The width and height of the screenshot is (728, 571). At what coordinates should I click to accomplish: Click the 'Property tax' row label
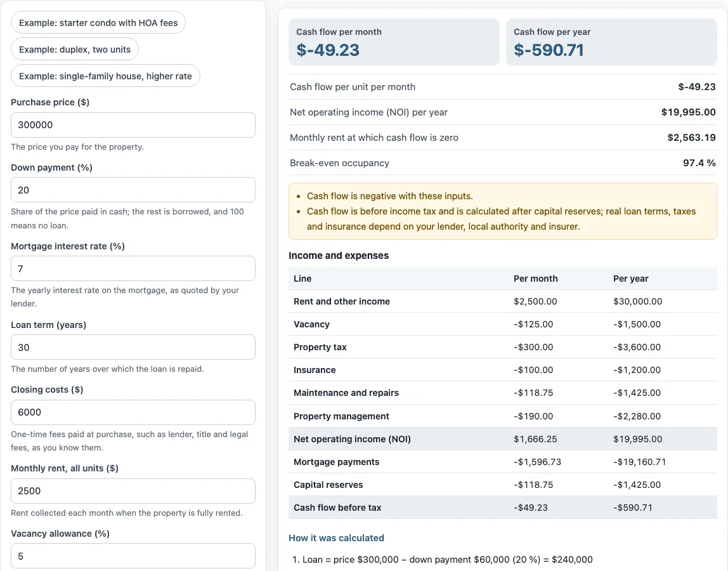(320, 347)
